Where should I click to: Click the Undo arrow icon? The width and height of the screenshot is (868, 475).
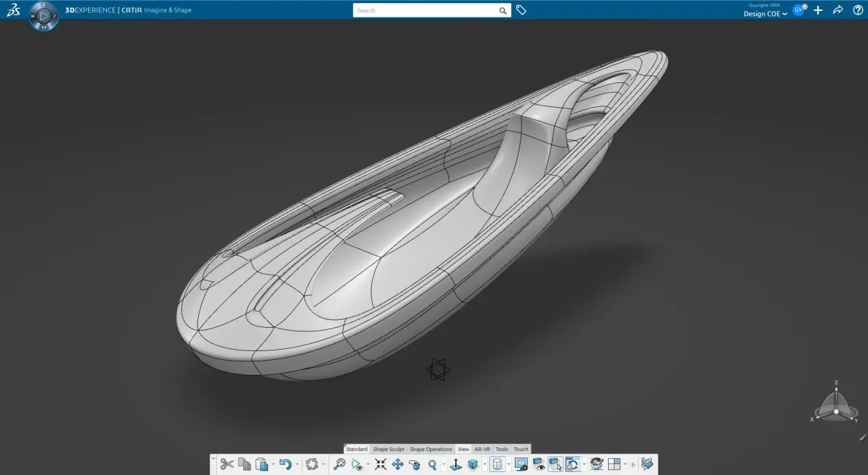(285, 464)
